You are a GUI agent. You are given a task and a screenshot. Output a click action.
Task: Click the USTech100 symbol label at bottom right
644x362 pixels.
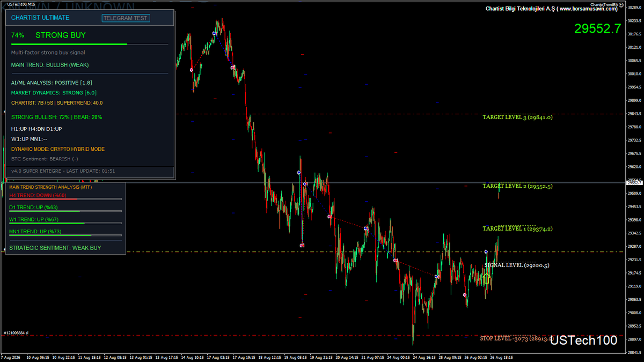click(x=584, y=340)
